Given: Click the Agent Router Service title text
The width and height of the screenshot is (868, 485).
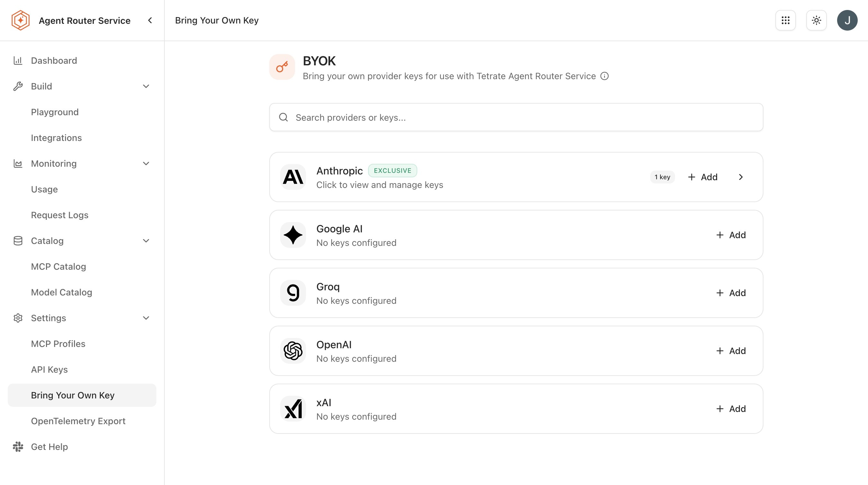Looking at the screenshot, I should point(85,21).
